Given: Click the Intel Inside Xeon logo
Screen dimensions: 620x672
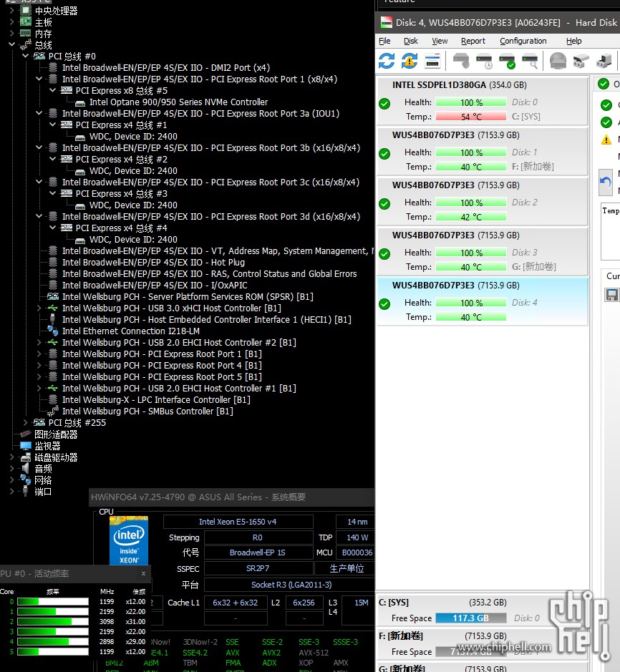Looking at the screenshot, I should click(x=129, y=540).
